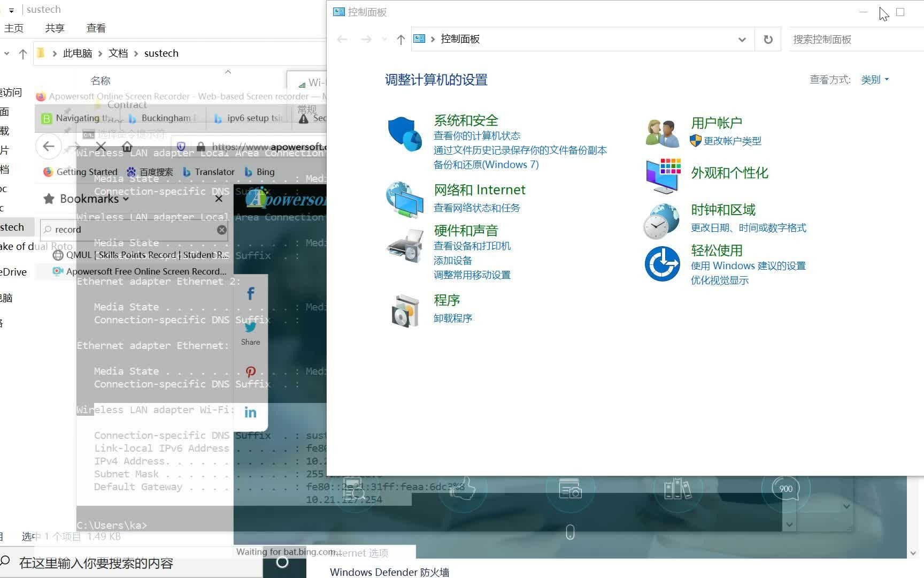Click 更改帐户类型 link

tap(732, 141)
